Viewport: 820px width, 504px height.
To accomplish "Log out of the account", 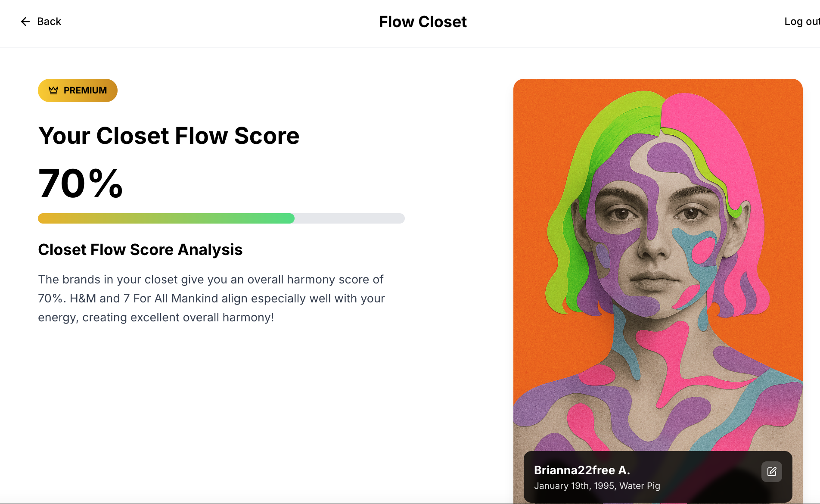I will tap(801, 22).
